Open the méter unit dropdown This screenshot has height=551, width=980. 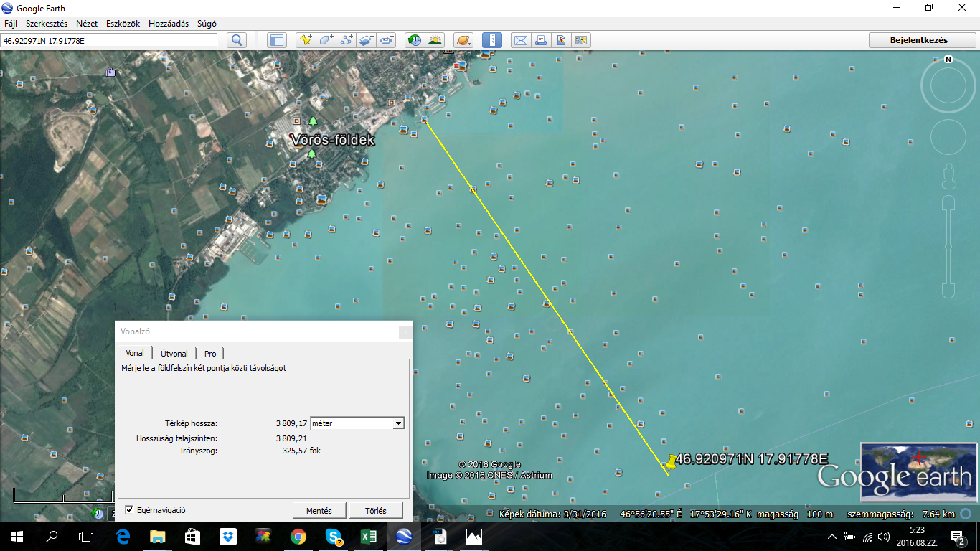point(357,423)
